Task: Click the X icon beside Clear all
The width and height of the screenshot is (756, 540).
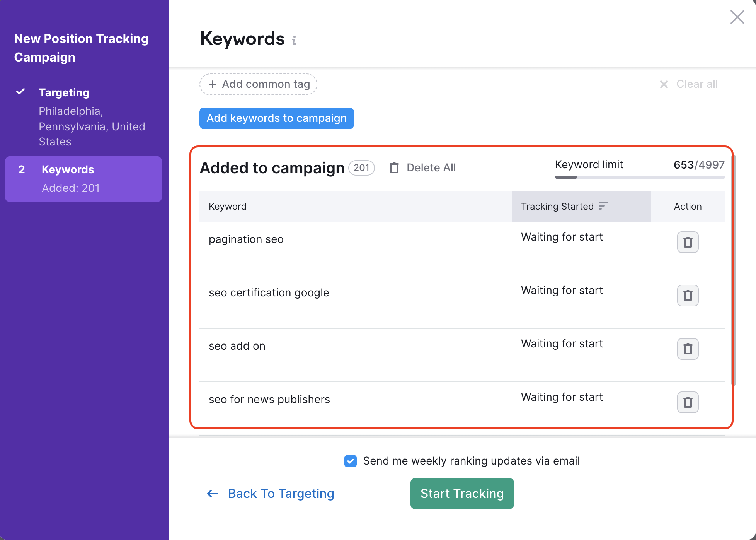Action: point(664,84)
